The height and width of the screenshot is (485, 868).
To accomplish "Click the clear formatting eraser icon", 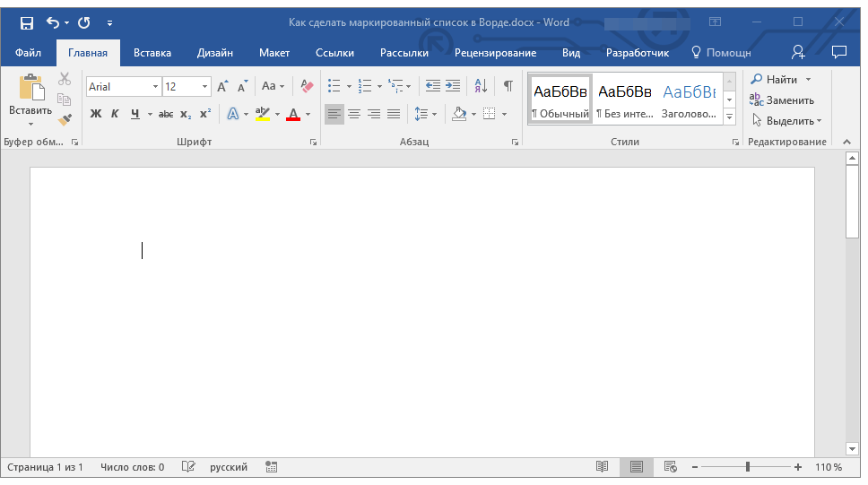I will click(308, 86).
